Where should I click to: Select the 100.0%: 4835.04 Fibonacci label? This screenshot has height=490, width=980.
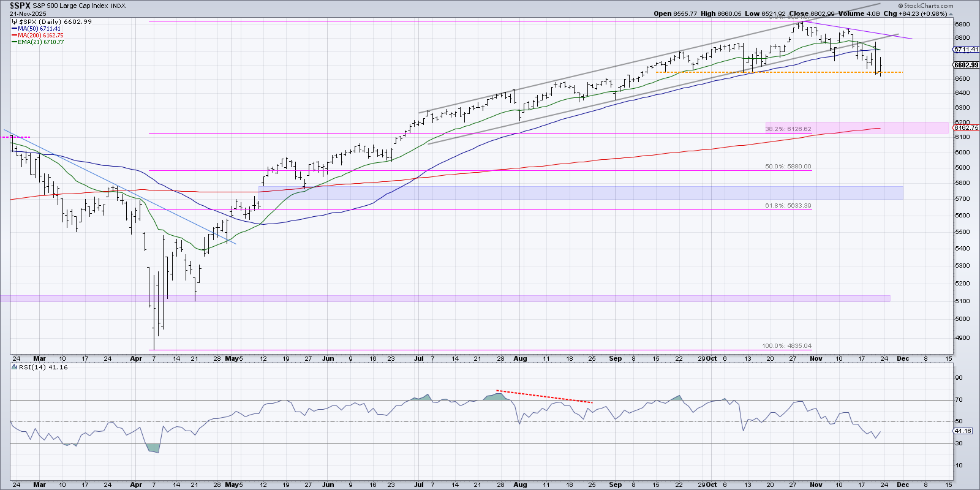(787, 346)
